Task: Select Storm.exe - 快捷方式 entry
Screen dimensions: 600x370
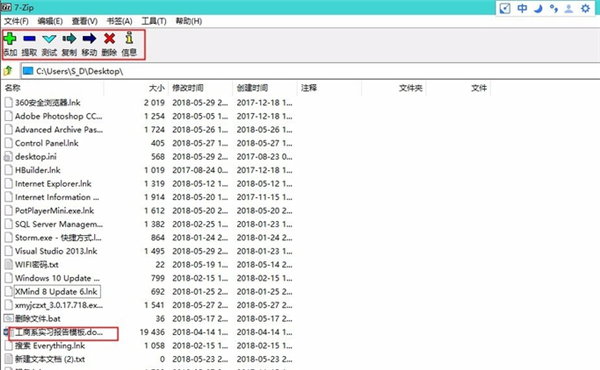Action: pos(58,238)
